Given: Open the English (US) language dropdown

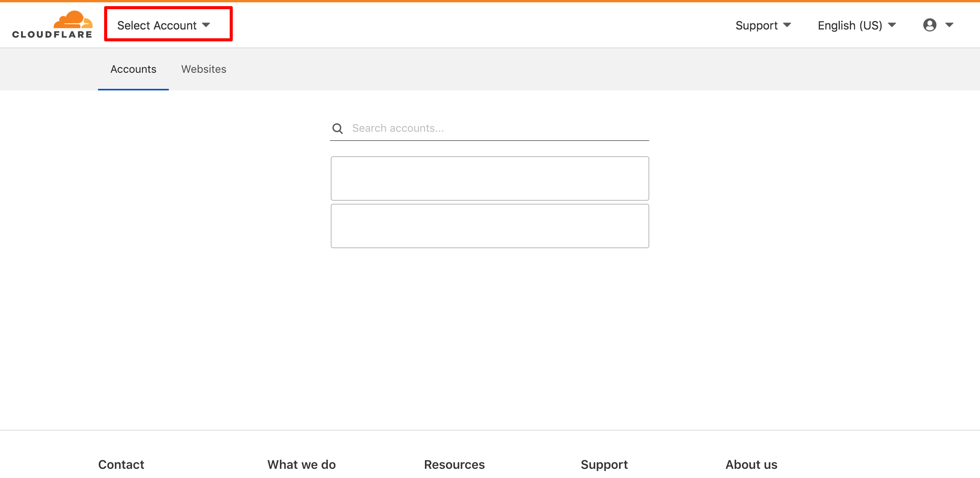Looking at the screenshot, I should pos(856,25).
